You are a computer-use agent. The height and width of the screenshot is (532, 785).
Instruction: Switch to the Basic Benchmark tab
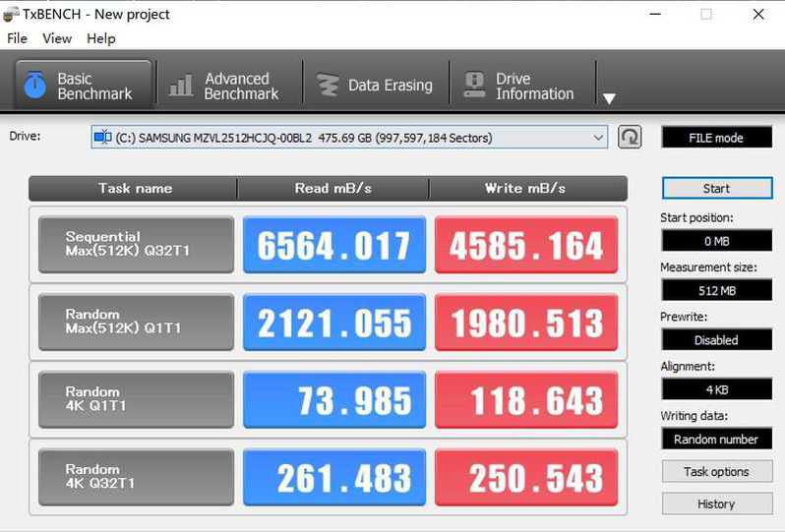click(84, 86)
